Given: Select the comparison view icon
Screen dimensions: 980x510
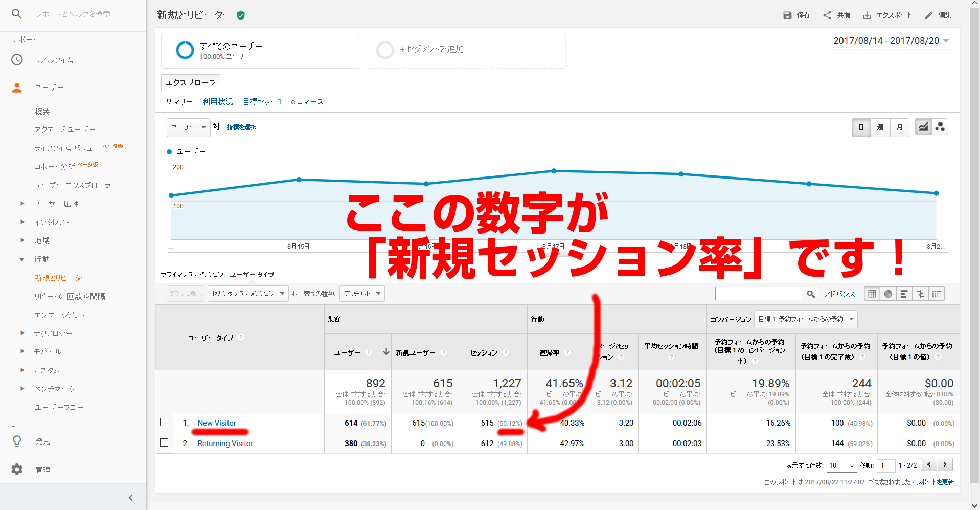Looking at the screenshot, I should (920, 294).
